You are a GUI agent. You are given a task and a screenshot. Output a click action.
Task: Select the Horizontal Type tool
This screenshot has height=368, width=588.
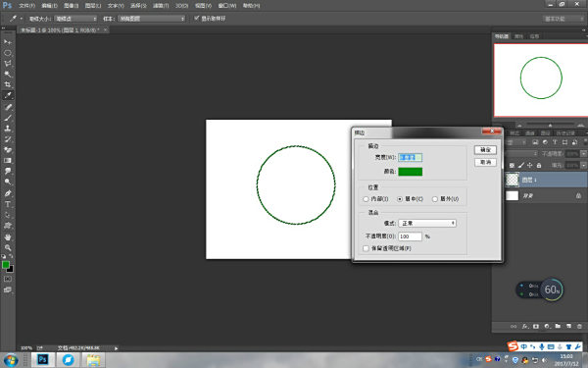(8, 204)
